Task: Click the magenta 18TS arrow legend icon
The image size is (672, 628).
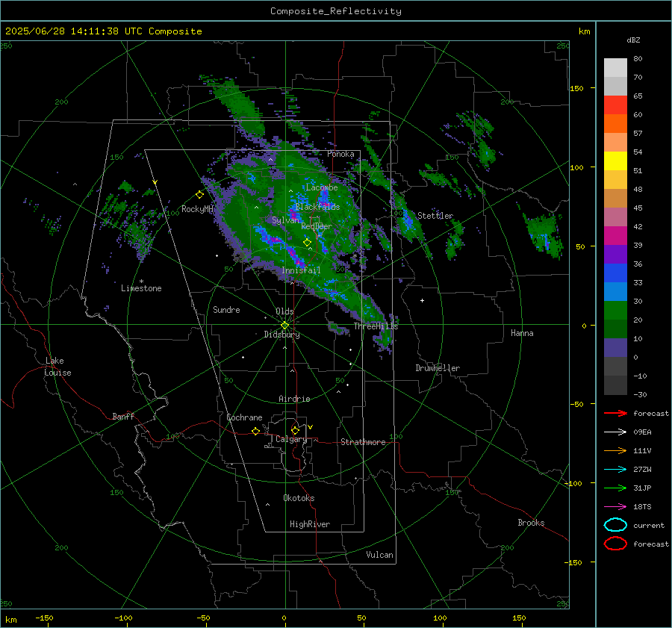Action: (615, 507)
